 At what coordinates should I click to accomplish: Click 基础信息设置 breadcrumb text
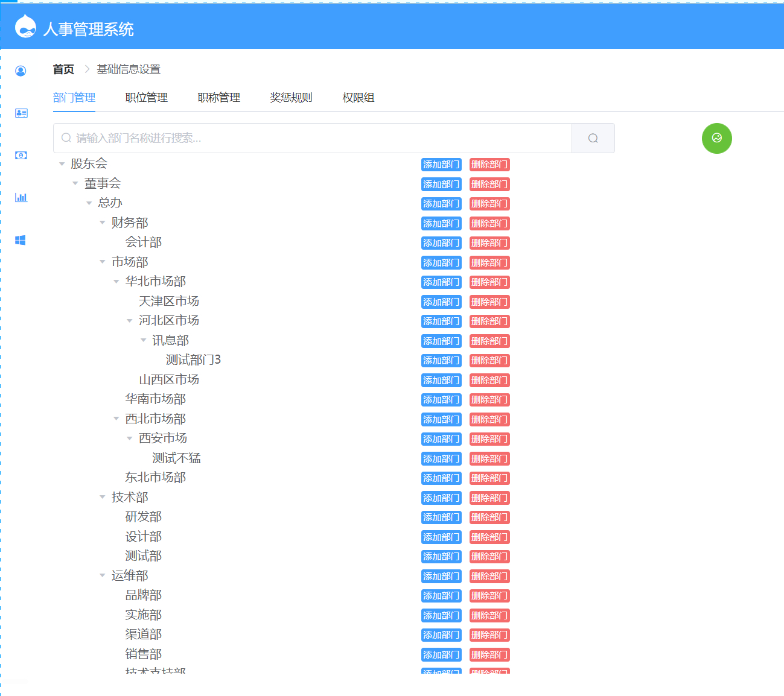pos(129,69)
